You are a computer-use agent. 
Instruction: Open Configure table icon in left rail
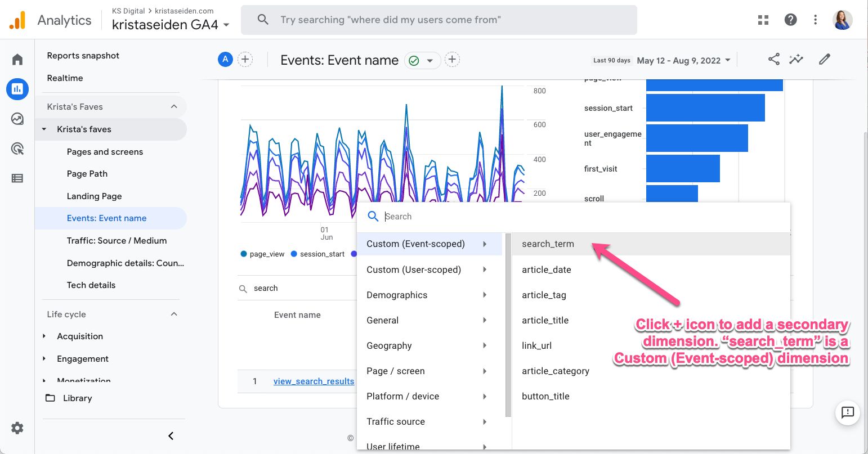tap(17, 178)
